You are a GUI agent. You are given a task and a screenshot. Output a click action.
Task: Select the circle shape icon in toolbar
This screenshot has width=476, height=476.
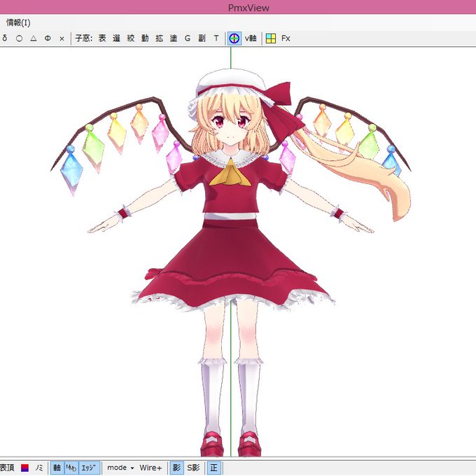pyautogui.click(x=19, y=38)
